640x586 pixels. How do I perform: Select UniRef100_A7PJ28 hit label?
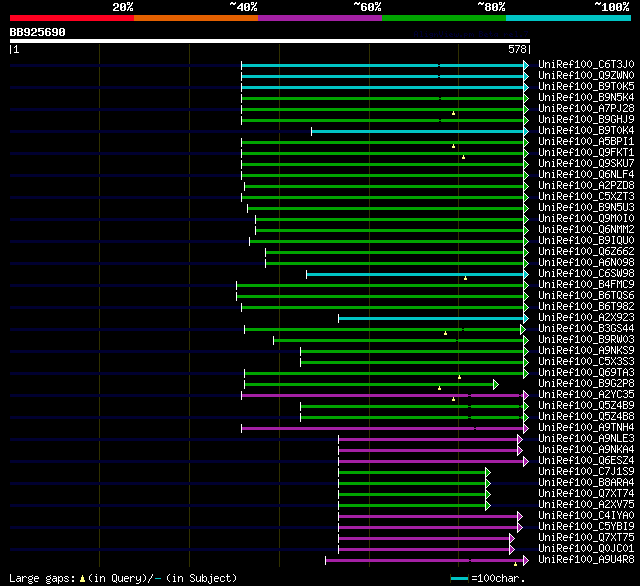click(586, 109)
